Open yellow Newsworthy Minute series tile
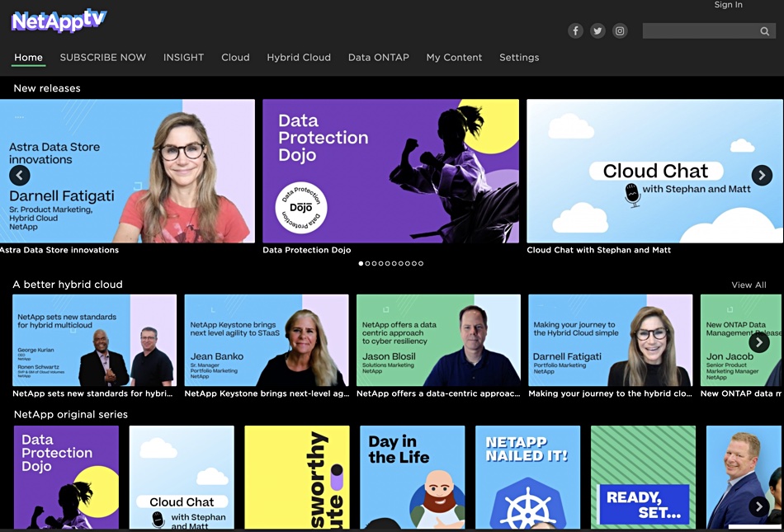The image size is (784, 532). coord(297,477)
